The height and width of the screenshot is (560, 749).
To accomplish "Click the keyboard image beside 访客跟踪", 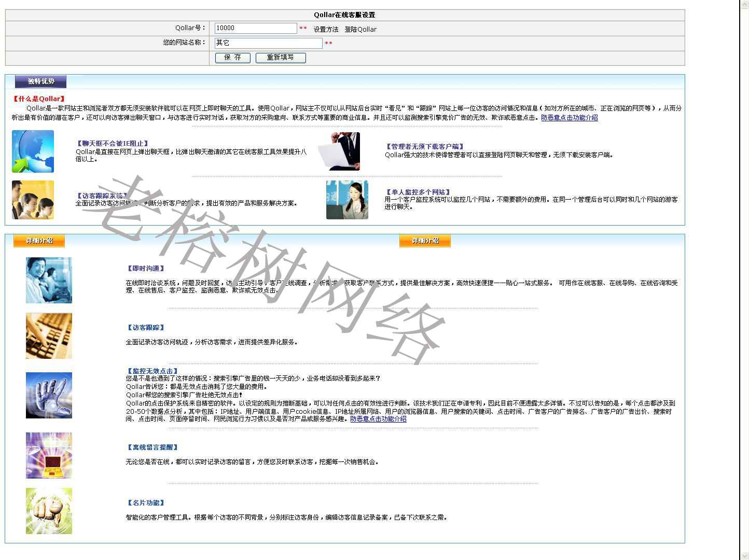I will (x=49, y=336).
